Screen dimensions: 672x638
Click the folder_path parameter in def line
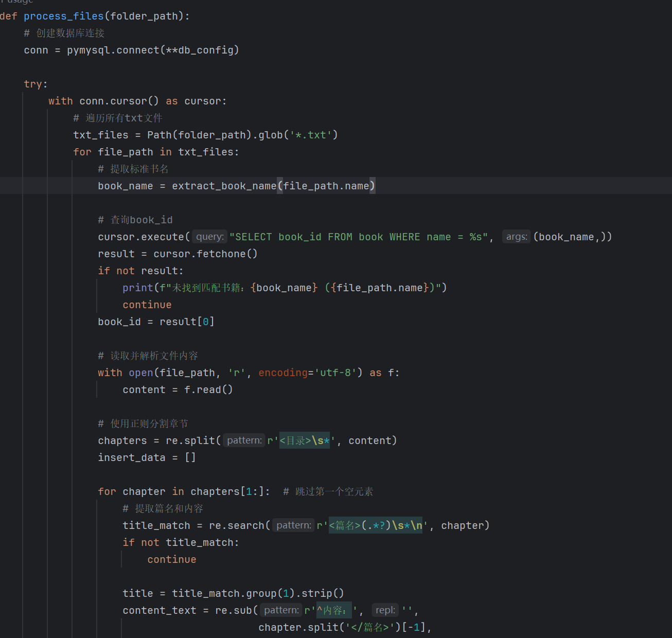pos(144,16)
